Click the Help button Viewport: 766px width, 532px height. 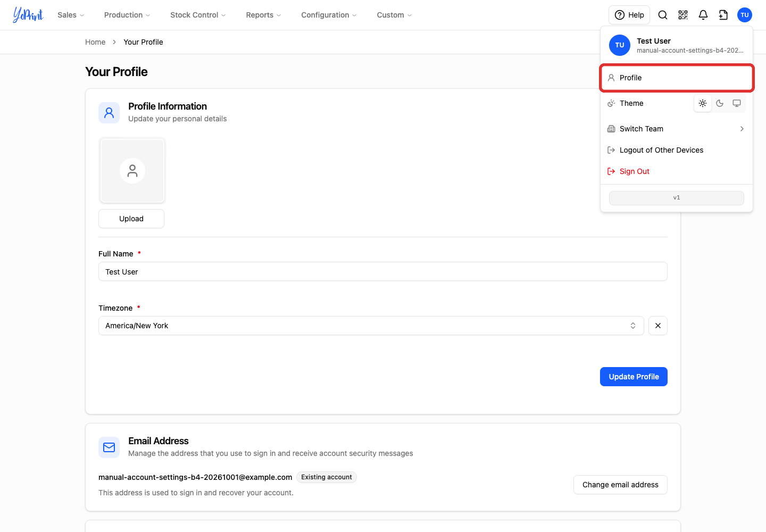pyautogui.click(x=629, y=15)
